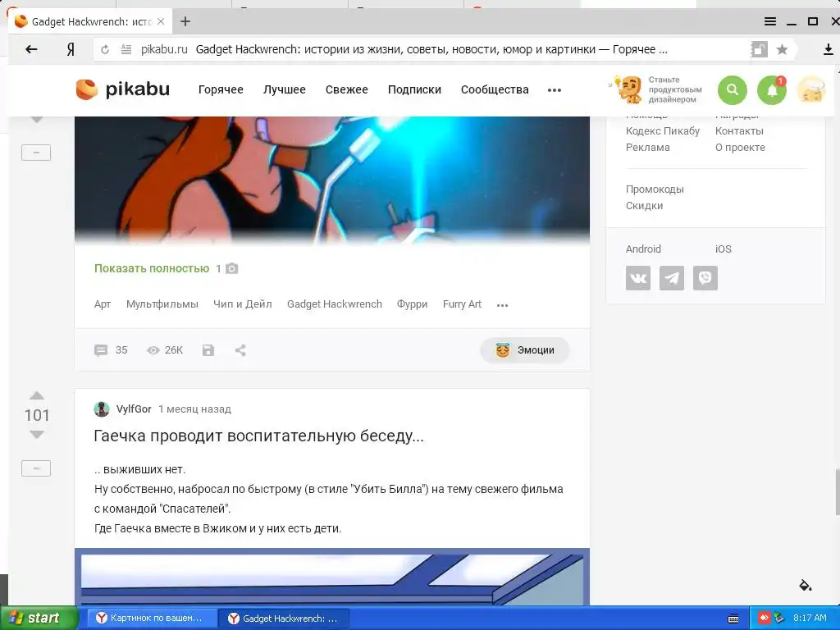
Task: Open the VK social icon
Action: 638,278
